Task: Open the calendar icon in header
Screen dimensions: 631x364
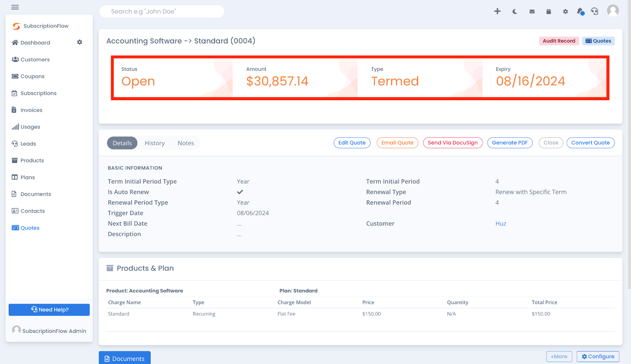Action: click(549, 11)
